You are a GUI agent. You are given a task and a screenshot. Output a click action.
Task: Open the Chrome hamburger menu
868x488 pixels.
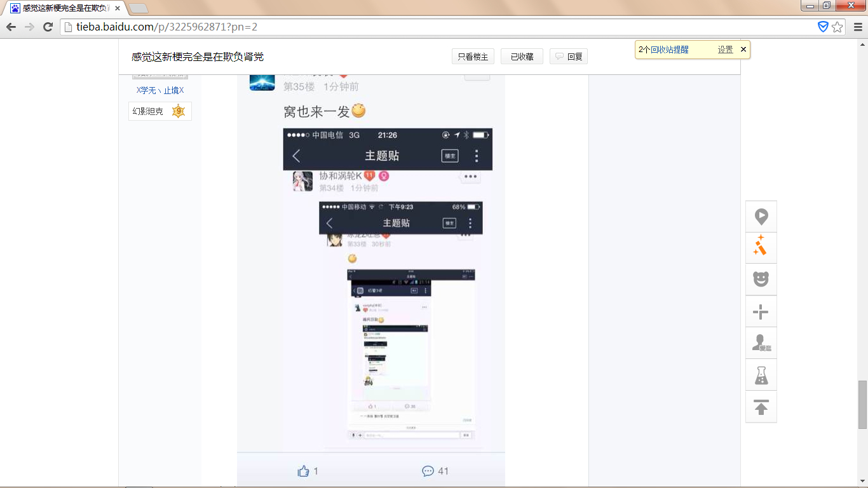tap(857, 27)
